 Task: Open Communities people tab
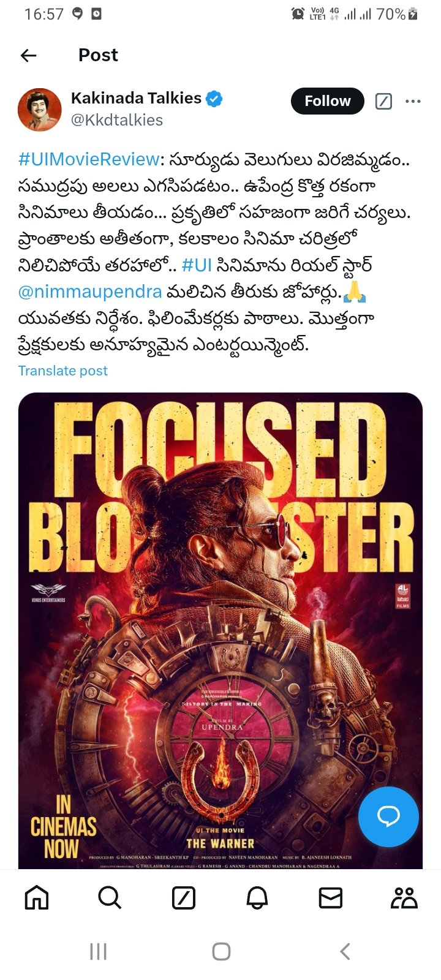pyautogui.click(x=404, y=898)
